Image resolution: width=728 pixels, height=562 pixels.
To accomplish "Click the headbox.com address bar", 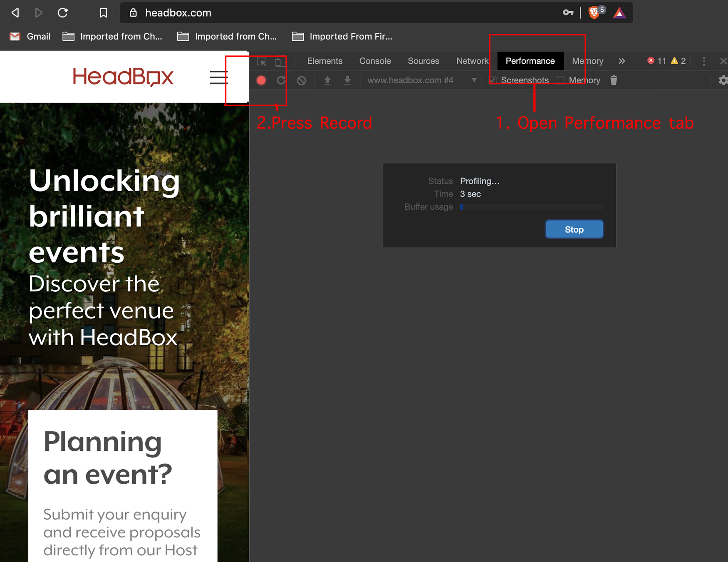I will [x=376, y=13].
